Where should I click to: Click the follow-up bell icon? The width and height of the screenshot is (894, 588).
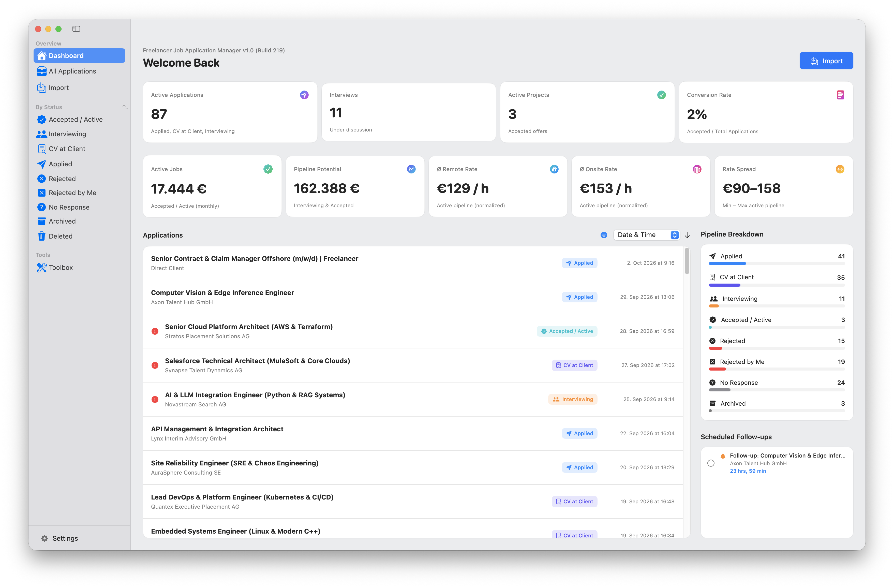pos(723,456)
